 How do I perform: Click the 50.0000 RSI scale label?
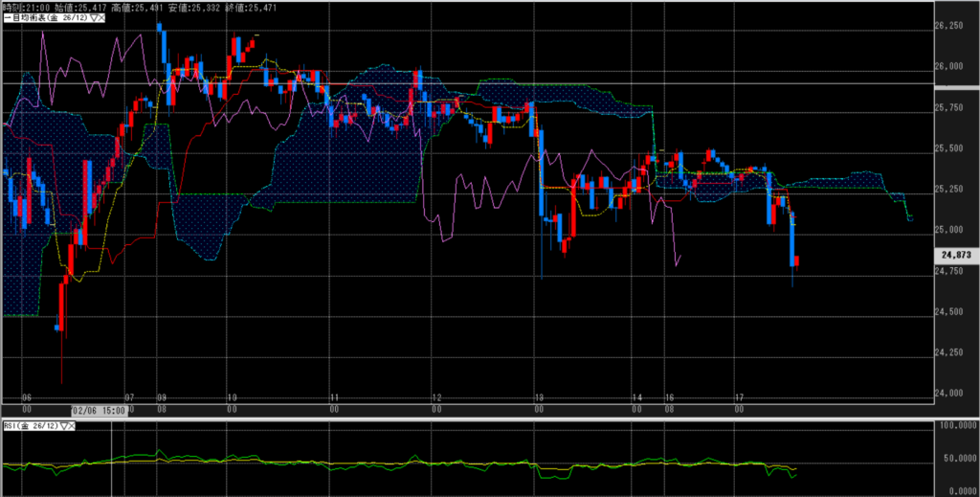click(957, 458)
